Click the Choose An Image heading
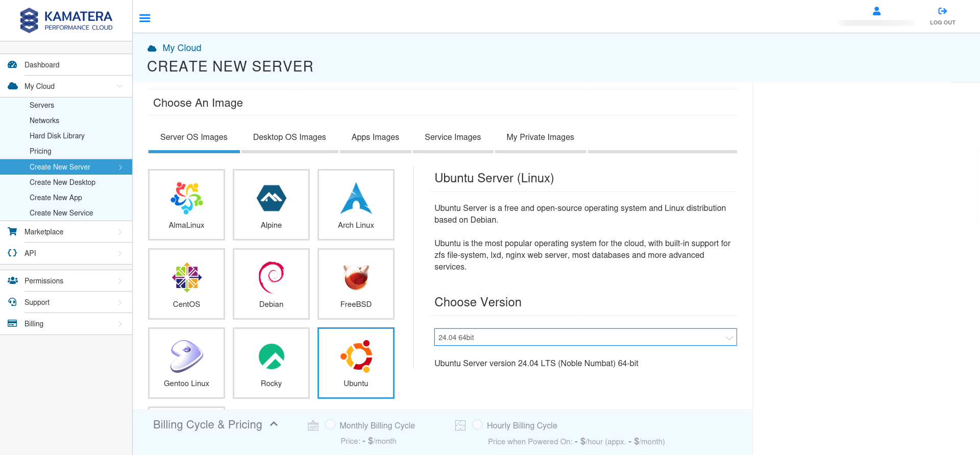Viewport: 980px width, 455px height. pyautogui.click(x=198, y=103)
